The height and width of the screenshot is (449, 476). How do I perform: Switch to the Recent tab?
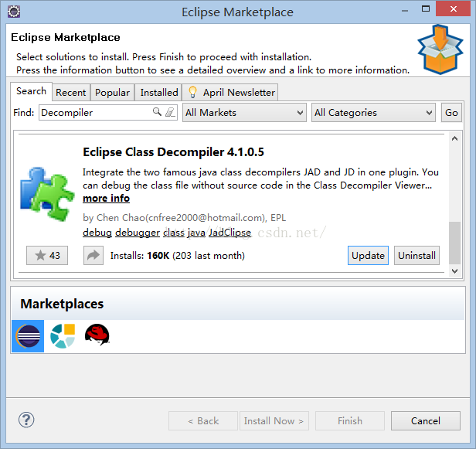click(71, 92)
